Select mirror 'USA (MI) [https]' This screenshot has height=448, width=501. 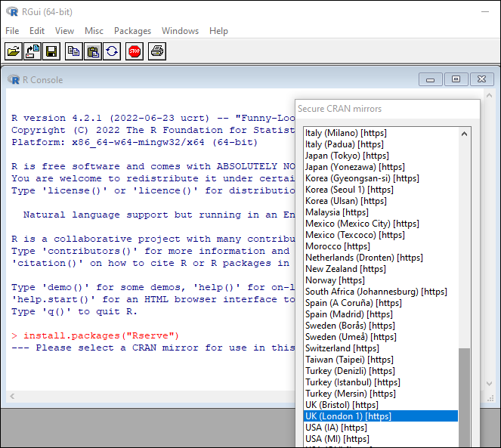[x=381, y=439]
